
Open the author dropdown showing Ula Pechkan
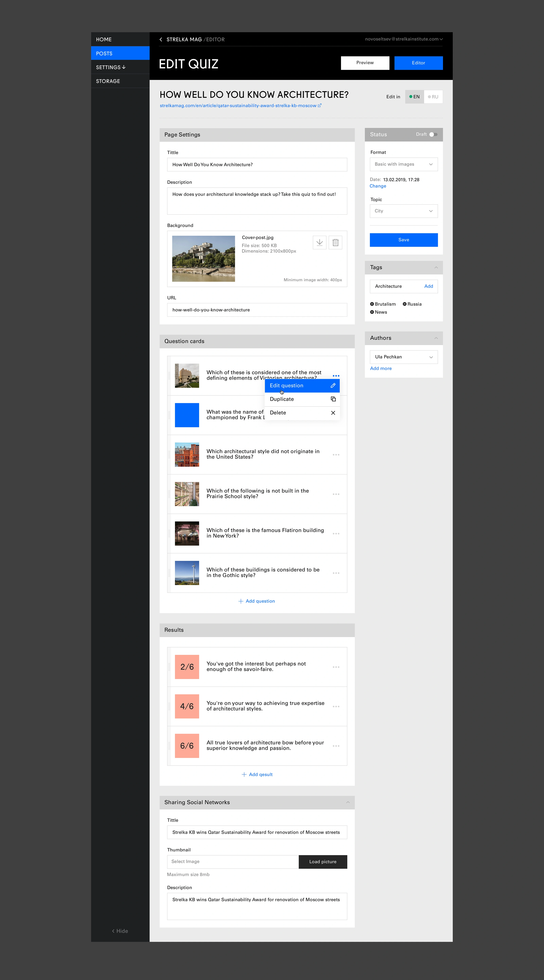pos(404,357)
